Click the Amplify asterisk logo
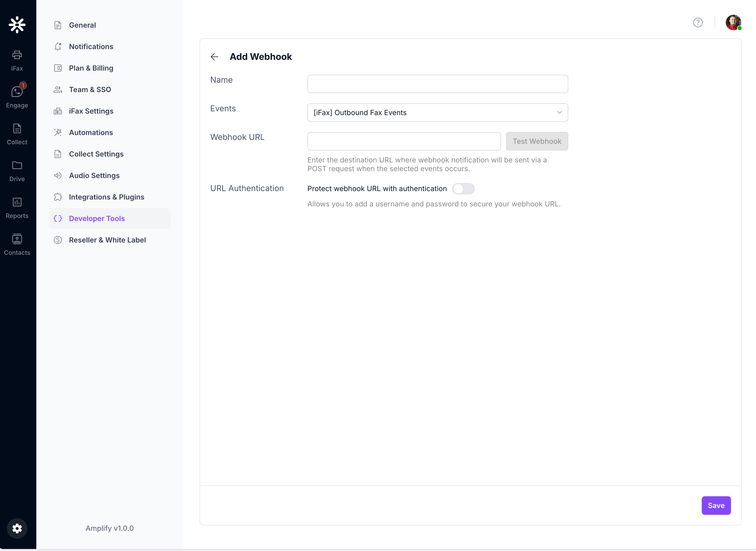The image size is (756, 551). pyautogui.click(x=17, y=25)
